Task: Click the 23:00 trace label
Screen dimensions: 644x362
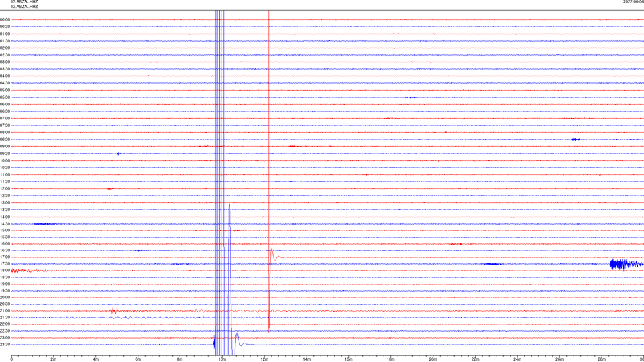Action: (x=5, y=338)
